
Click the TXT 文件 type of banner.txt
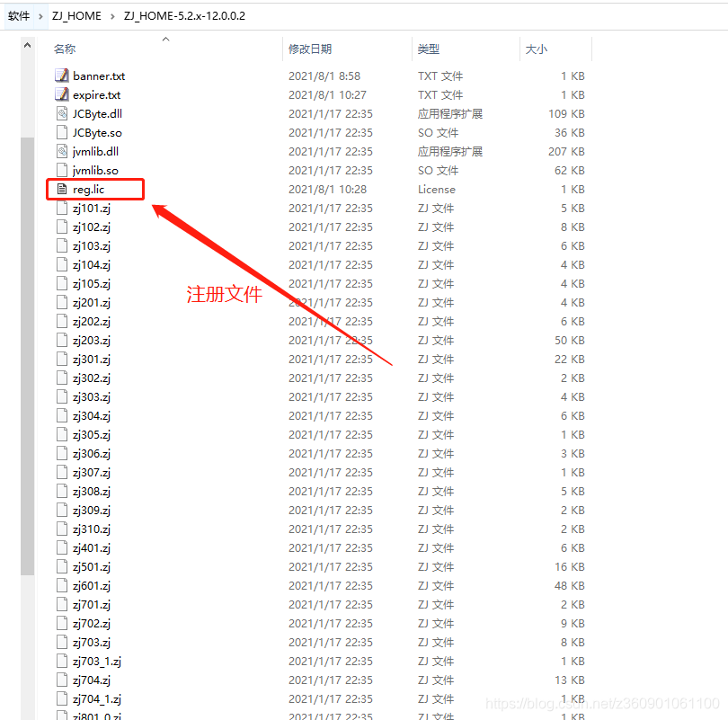tap(440, 76)
